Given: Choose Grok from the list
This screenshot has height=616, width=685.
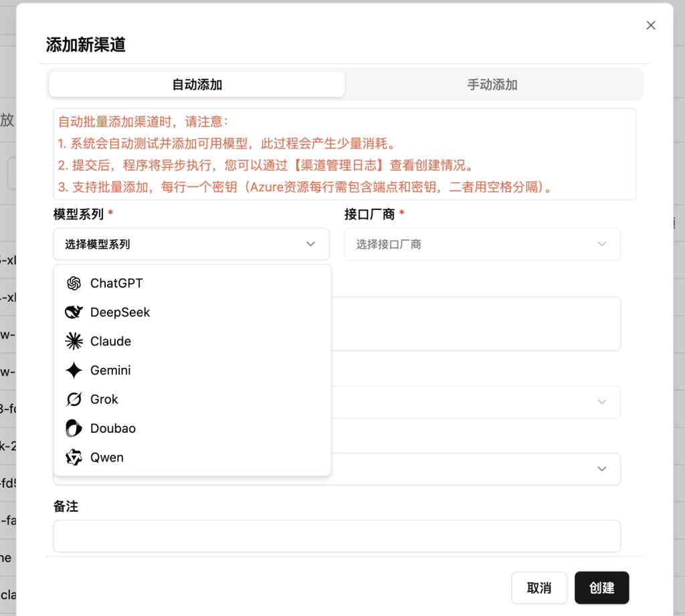Looking at the screenshot, I should (192, 399).
